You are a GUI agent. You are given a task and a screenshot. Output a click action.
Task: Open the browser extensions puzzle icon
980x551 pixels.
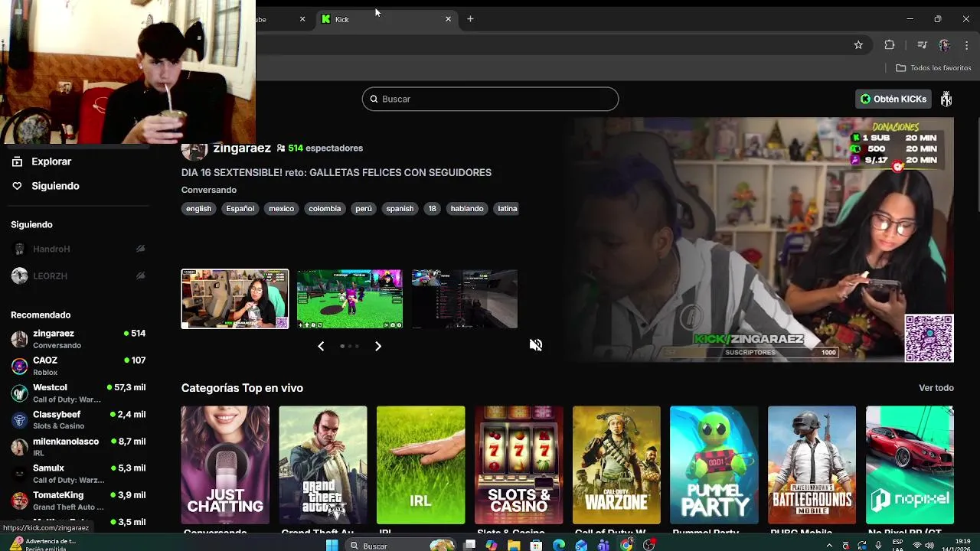click(x=890, y=45)
